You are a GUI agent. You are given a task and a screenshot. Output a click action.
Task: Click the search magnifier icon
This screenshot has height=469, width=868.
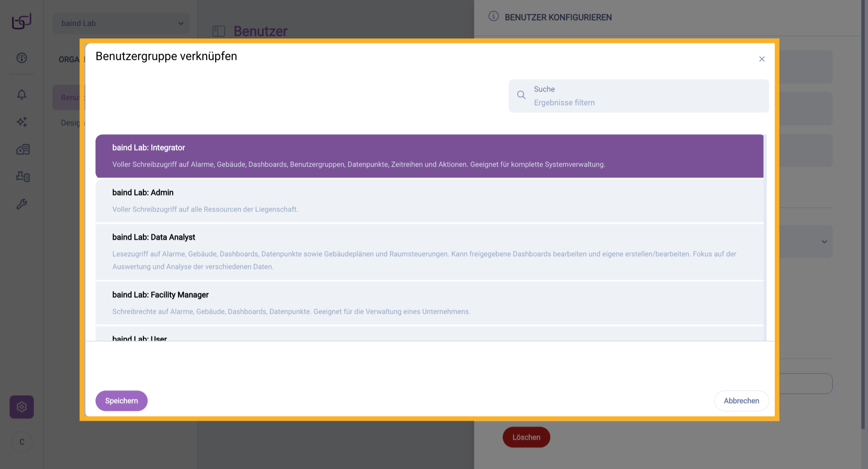click(x=521, y=95)
